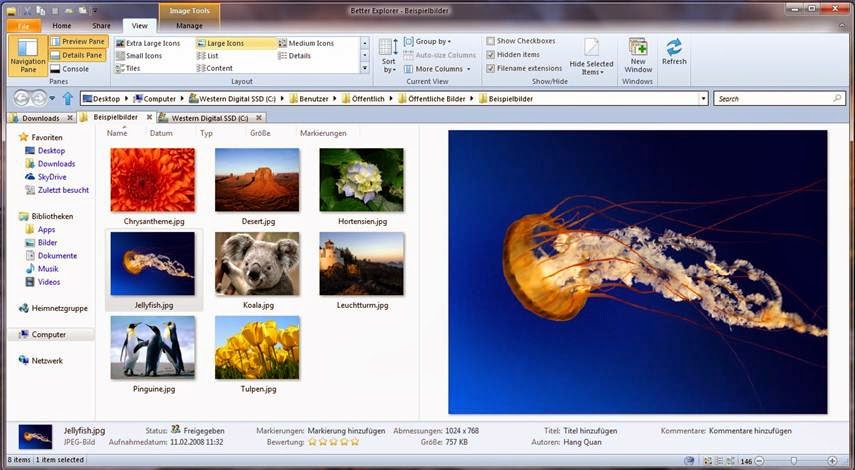Screen dimensions: 855x470
Task: Toggle the Details Pane option
Action: (x=79, y=55)
